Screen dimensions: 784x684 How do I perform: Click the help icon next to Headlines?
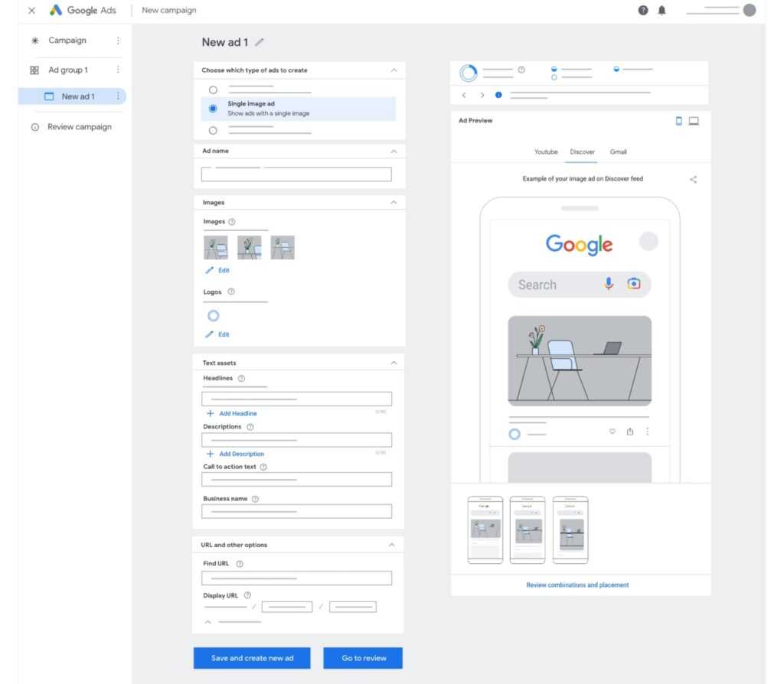(x=241, y=379)
